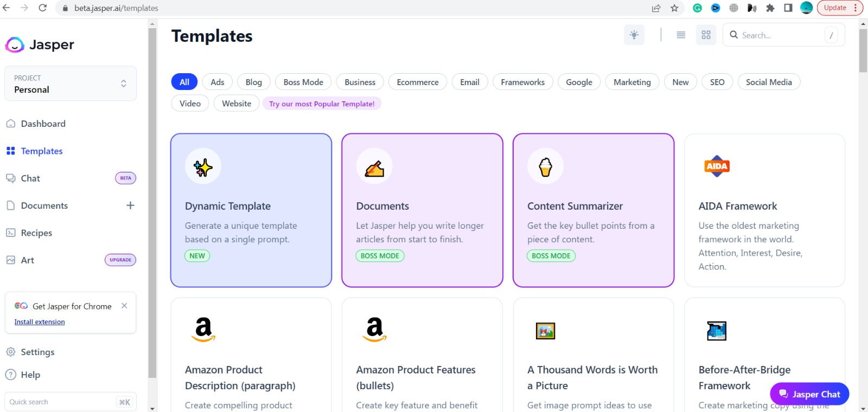Click the NEW badge on Dynamic Template
The width and height of the screenshot is (868, 412).
[197, 256]
